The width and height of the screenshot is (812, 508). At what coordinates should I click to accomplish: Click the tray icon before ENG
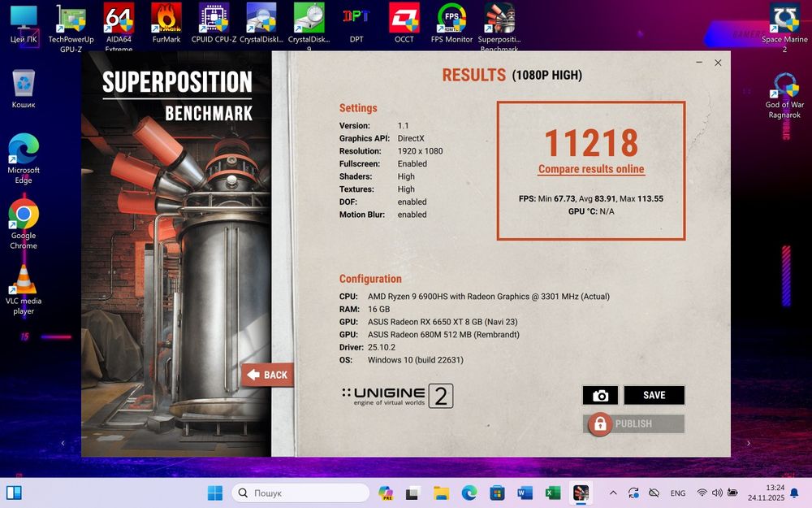(x=654, y=493)
